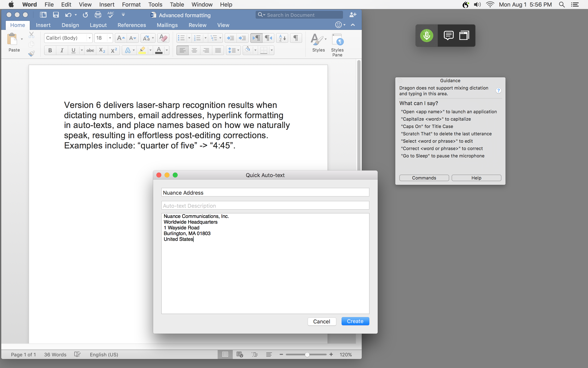Select Align Left paragraph alignment

pos(183,50)
